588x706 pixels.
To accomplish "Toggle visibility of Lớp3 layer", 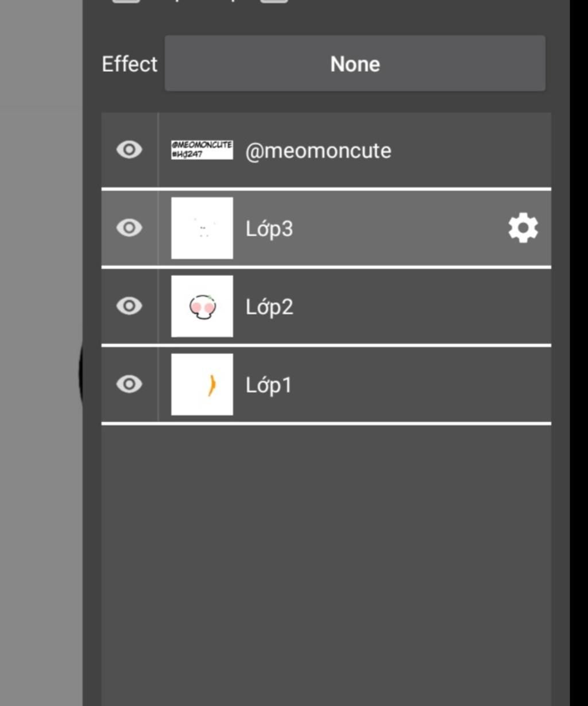I will [129, 228].
